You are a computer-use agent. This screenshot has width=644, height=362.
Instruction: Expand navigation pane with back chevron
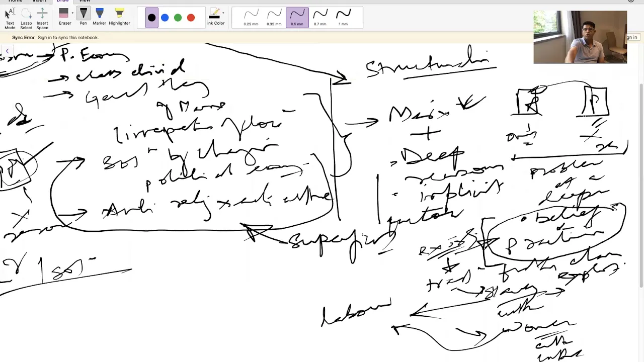(7, 51)
